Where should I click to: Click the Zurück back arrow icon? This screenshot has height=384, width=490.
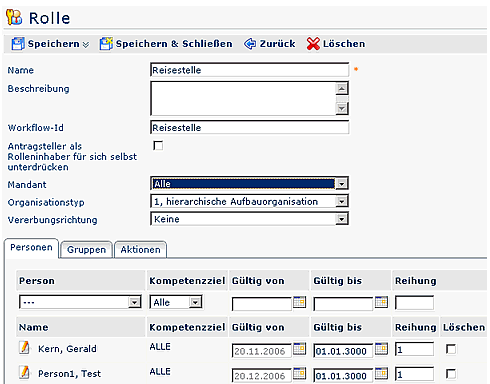click(x=250, y=44)
